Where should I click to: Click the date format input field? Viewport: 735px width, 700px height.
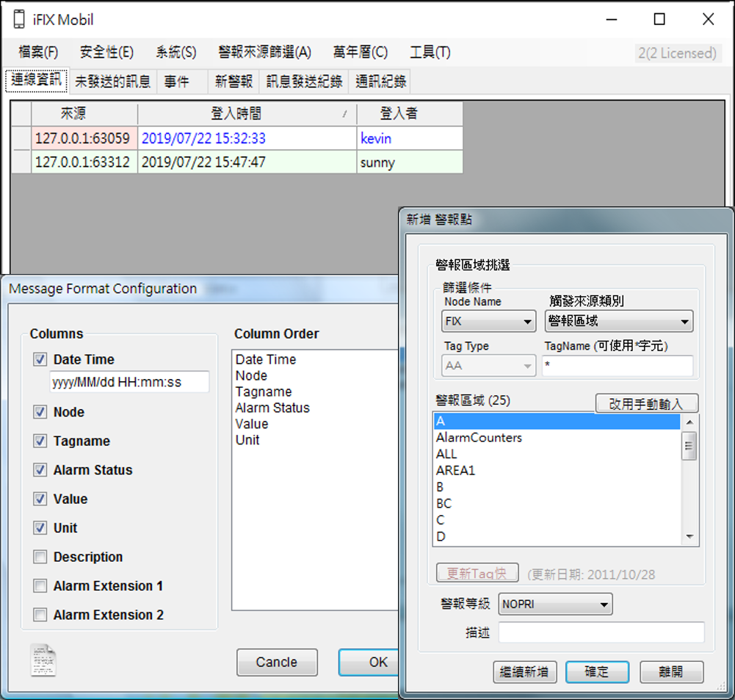pos(129,382)
